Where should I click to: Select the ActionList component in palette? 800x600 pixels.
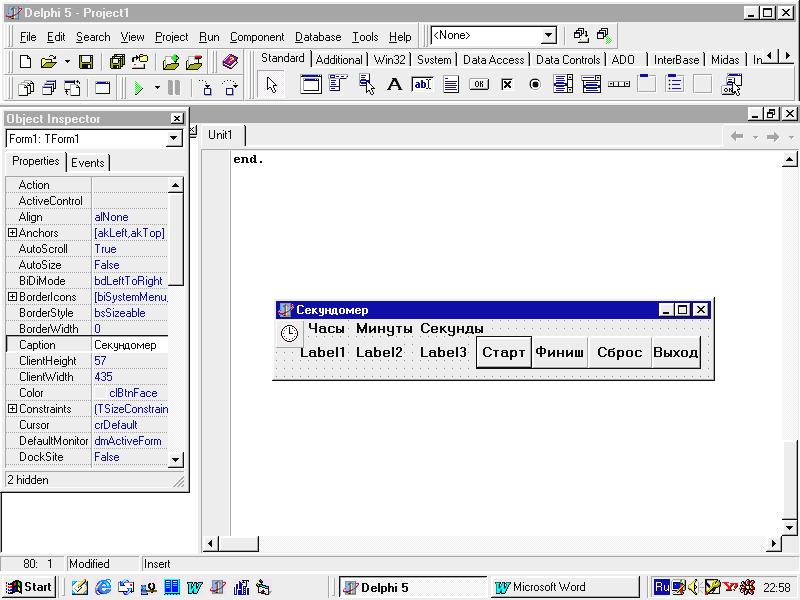coord(731,84)
